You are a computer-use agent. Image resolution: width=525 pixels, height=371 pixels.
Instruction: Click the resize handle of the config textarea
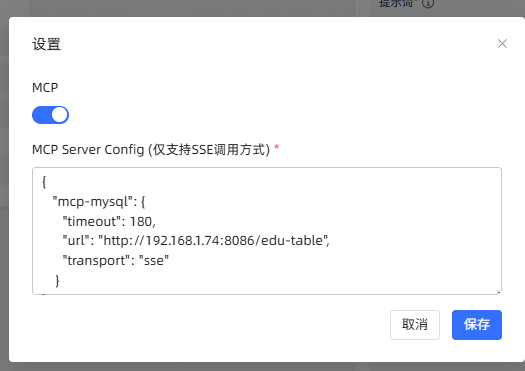[x=499, y=292]
